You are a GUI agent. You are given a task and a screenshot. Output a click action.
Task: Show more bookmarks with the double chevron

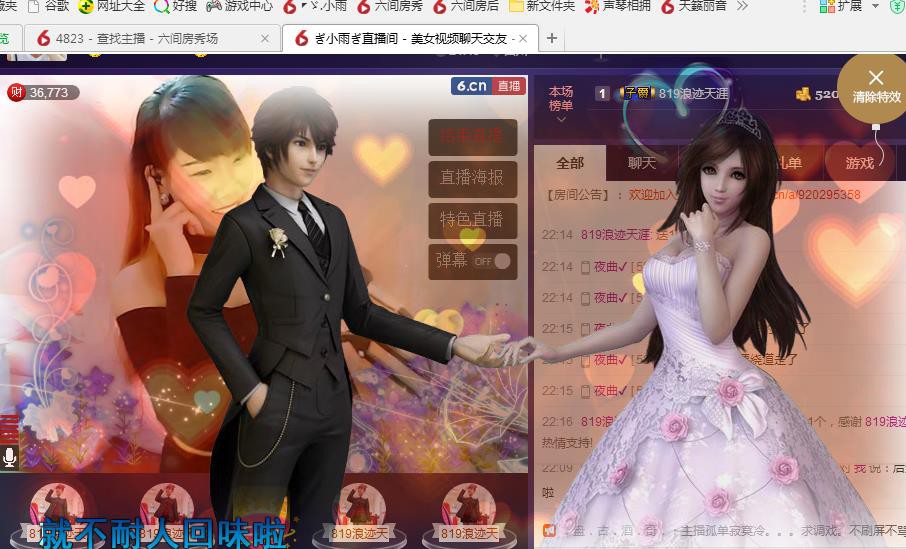coord(742,6)
